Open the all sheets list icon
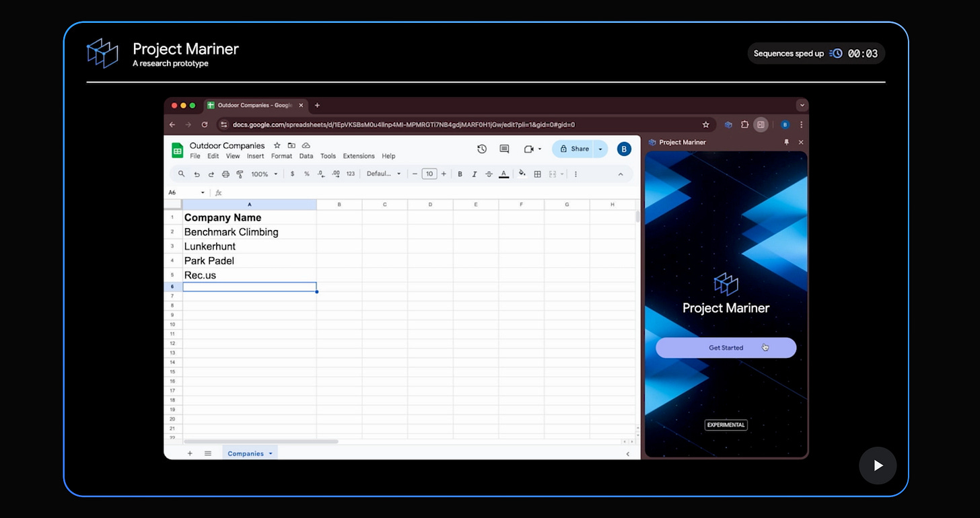This screenshot has width=980, height=518. coord(208,453)
